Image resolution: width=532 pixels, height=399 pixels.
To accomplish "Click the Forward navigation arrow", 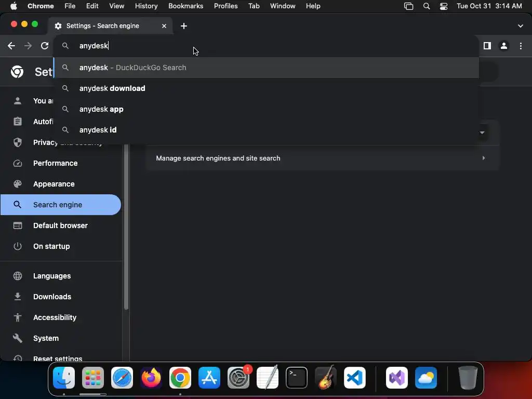I will [28, 46].
